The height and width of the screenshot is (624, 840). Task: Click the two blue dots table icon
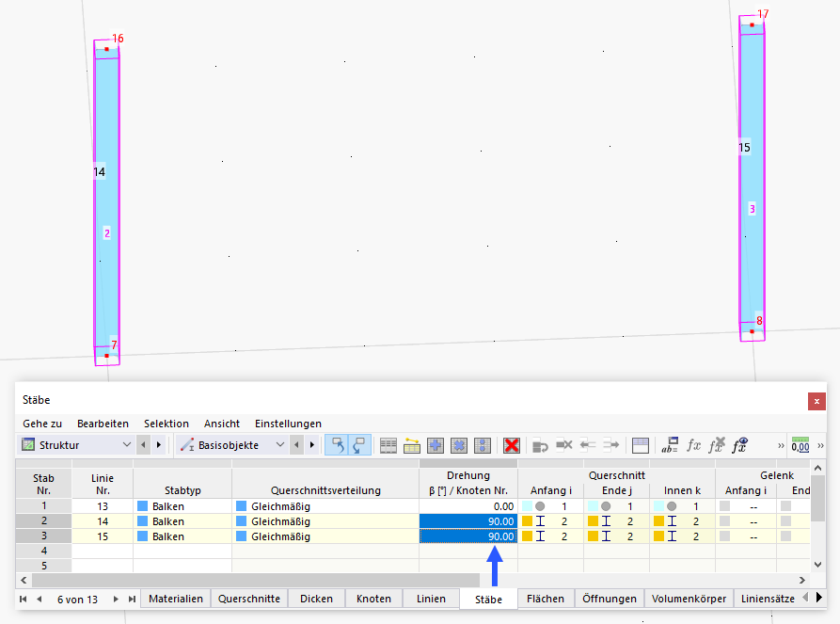483,445
